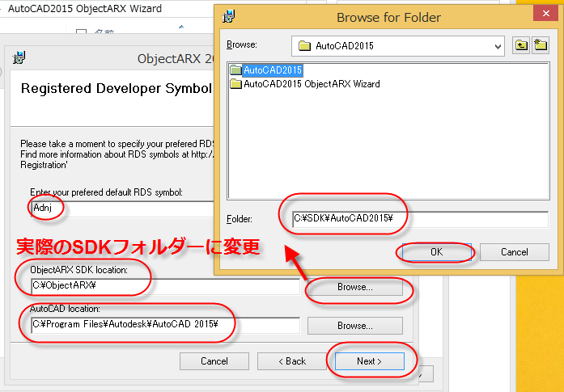Click the ObjectARX SDK location field
Viewport: 564px width, 392px height.
point(165,286)
